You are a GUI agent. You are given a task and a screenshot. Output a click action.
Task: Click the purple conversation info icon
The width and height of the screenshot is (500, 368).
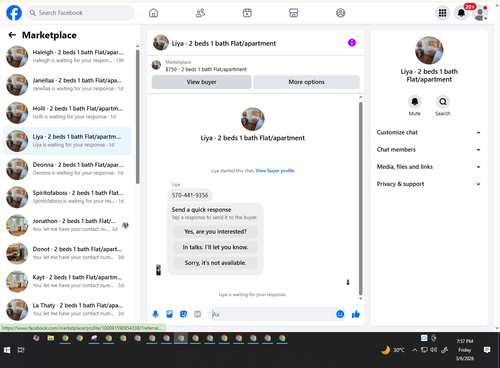click(x=352, y=43)
